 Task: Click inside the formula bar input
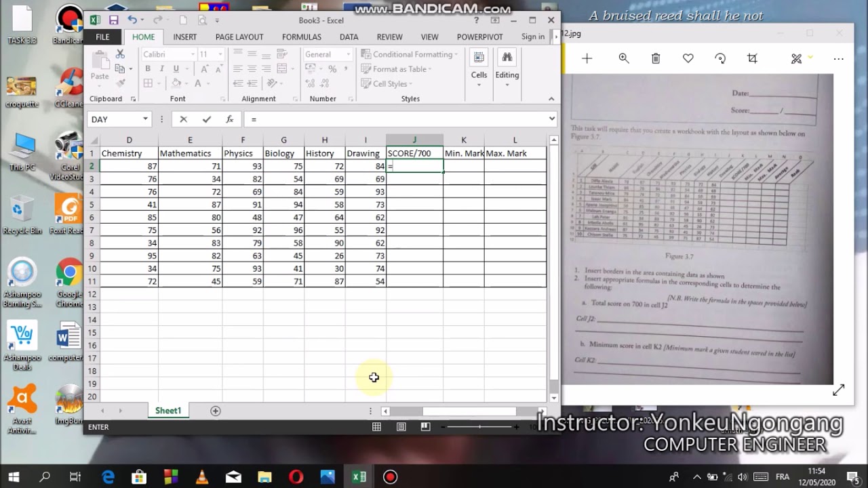tap(397, 119)
